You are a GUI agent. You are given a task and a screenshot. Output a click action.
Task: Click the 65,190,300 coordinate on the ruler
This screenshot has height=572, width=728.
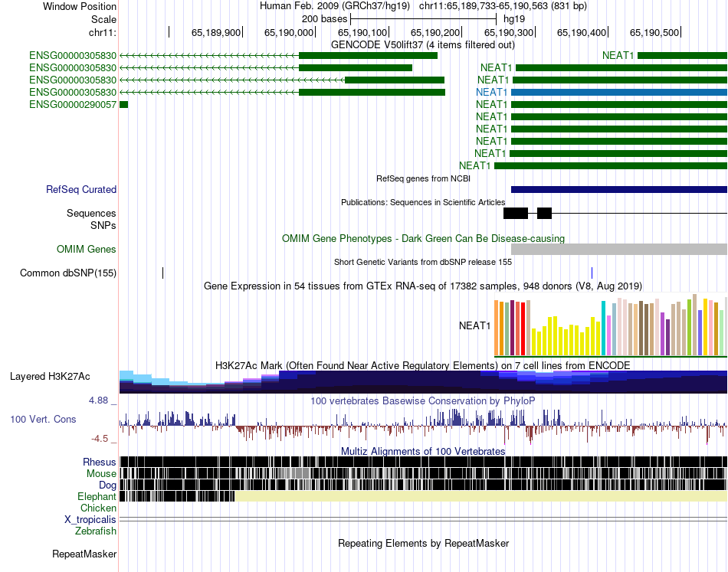pos(509,32)
